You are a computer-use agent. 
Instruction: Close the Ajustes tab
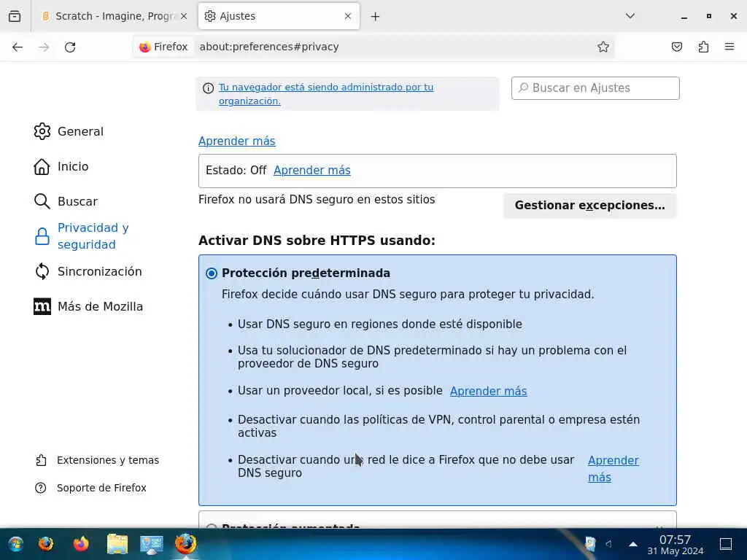click(x=348, y=16)
